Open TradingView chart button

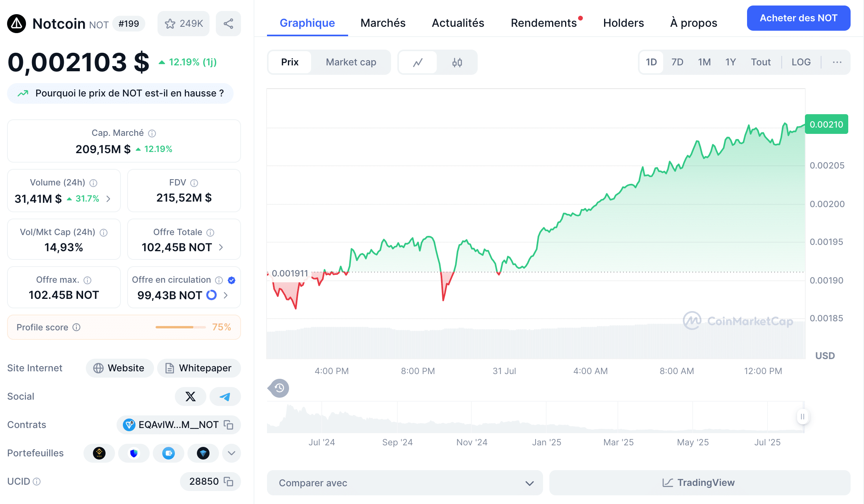[700, 483]
